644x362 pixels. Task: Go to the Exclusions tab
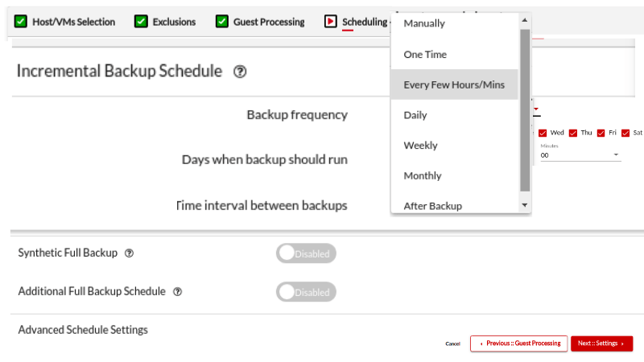tap(174, 22)
